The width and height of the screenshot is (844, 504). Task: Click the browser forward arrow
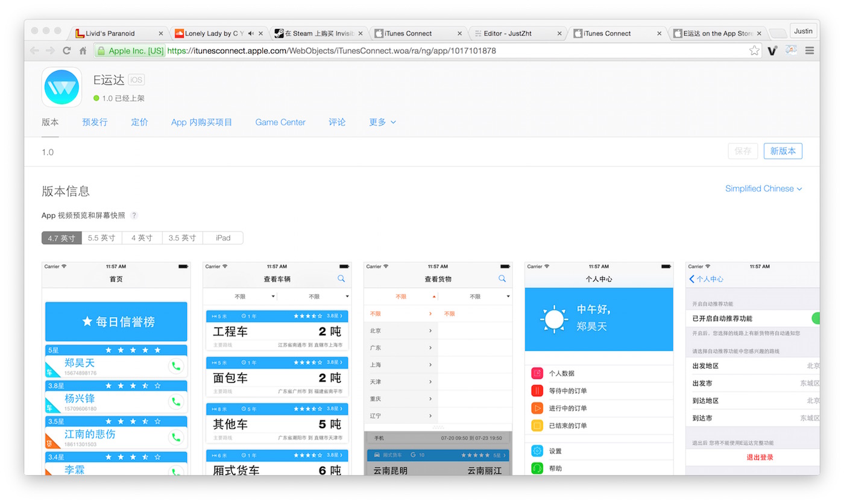pyautogui.click(x=51, y=51)
